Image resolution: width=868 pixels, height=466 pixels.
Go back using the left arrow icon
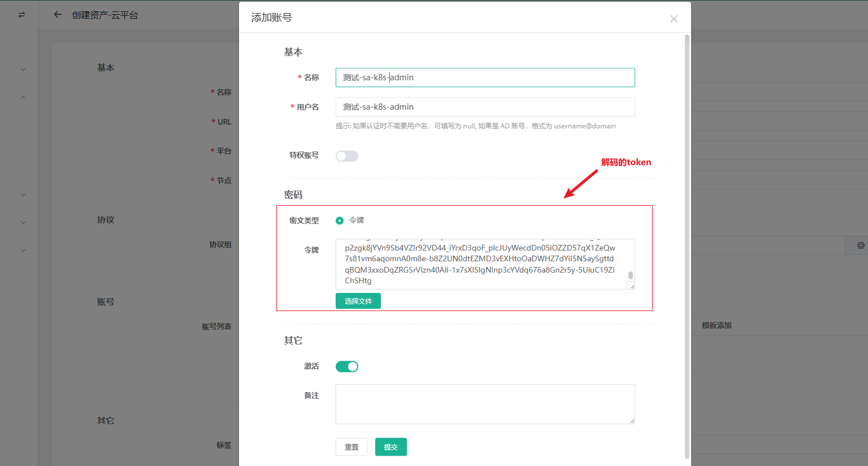click(58, 15)
